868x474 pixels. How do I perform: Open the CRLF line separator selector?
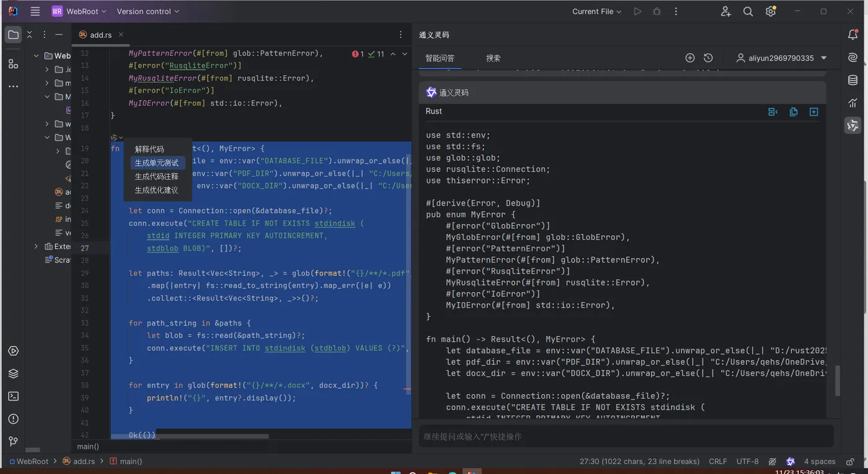[x=718, y=462]
